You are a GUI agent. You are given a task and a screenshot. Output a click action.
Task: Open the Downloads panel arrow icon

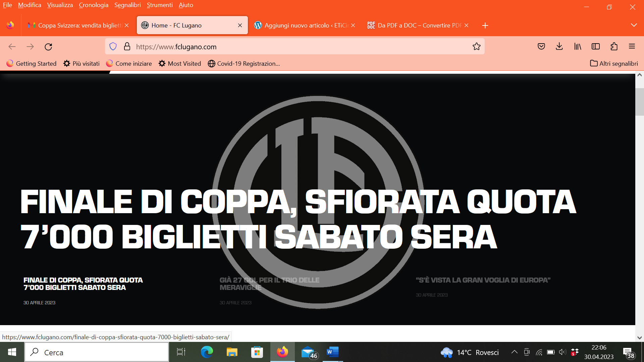(x=559, y=47)
